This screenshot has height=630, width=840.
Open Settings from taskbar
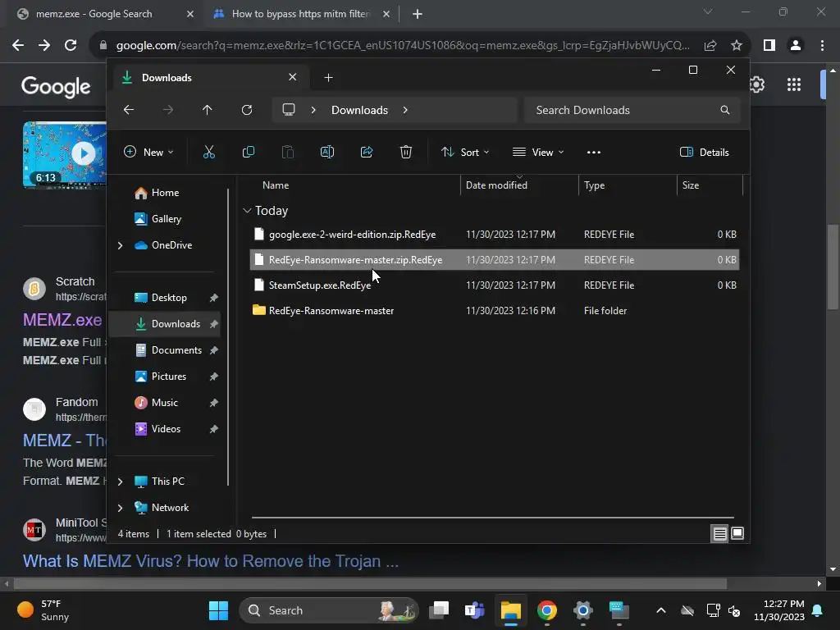tap(583, 610)
